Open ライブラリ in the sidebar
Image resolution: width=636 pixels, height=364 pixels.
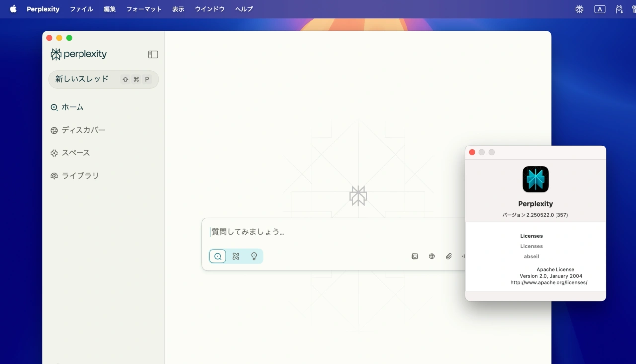80,176
